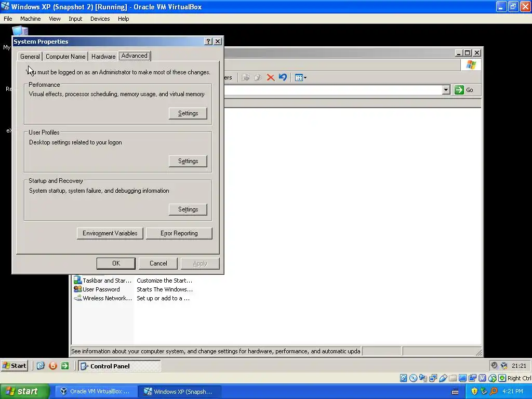The image size is (532, 399).
Task: Switch to the Hardware tab
Action: coord(103,57)
